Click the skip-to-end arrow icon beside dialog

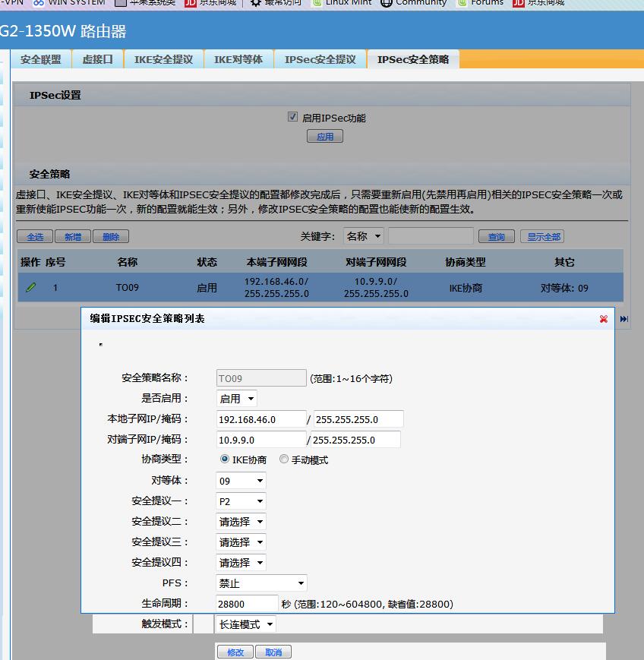623,319
